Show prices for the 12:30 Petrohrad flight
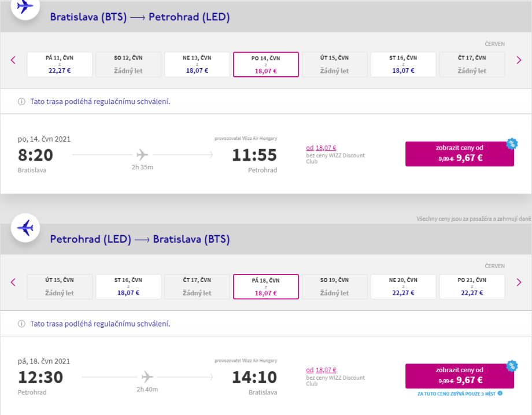 click(459, 376)
